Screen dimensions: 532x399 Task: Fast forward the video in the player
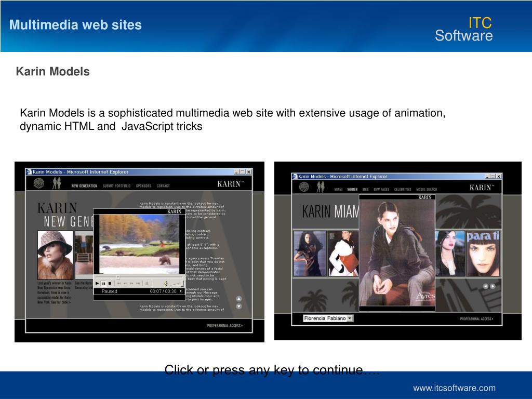click(131, 284)
